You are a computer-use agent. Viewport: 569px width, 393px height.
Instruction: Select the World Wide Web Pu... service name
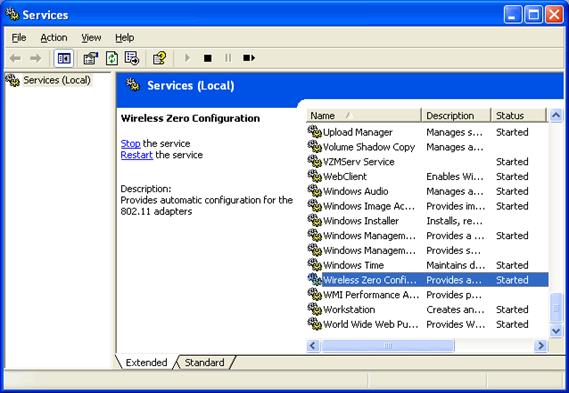pos(371,324)
